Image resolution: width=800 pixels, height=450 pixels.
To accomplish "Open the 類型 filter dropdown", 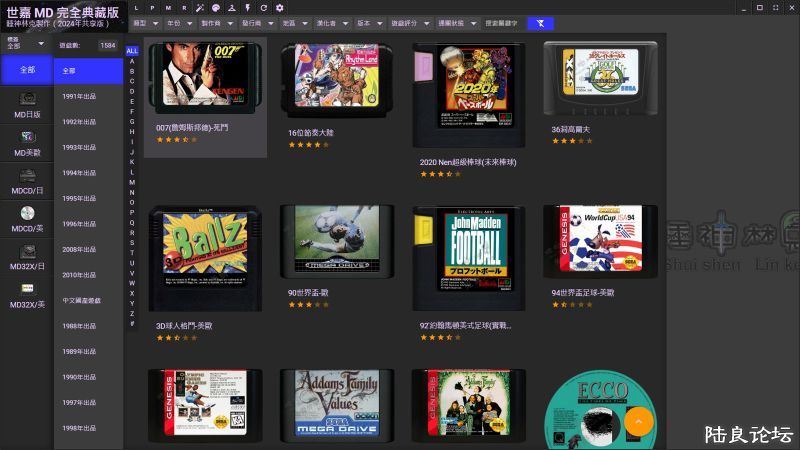I will pos(146,23).
